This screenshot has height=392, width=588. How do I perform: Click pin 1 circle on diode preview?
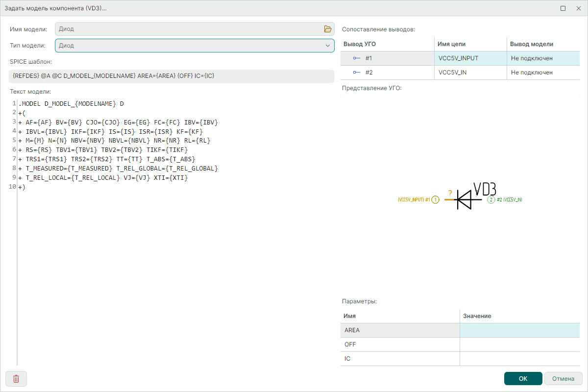pyautogui.click(x=435, y=200)
